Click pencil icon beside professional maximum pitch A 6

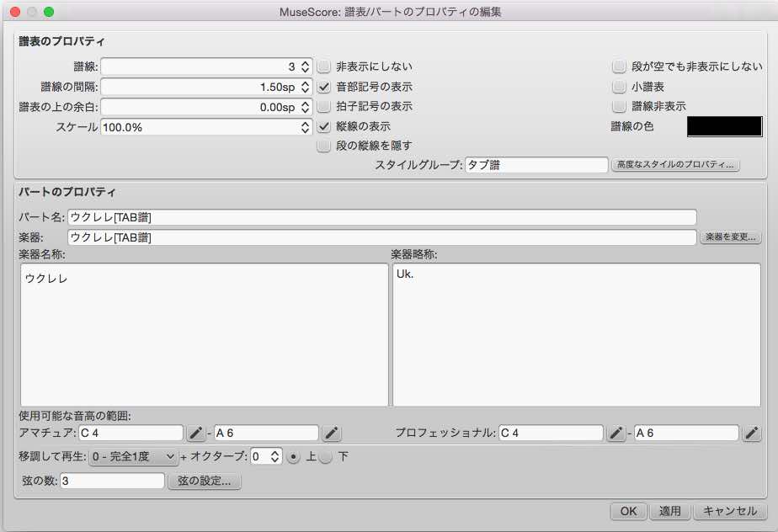(x=752, y=434)
